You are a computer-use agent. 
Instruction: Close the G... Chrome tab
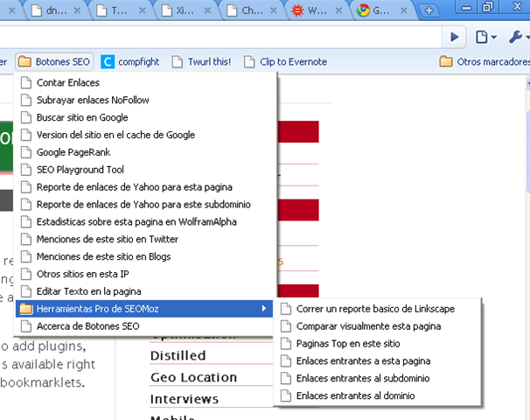403,10
